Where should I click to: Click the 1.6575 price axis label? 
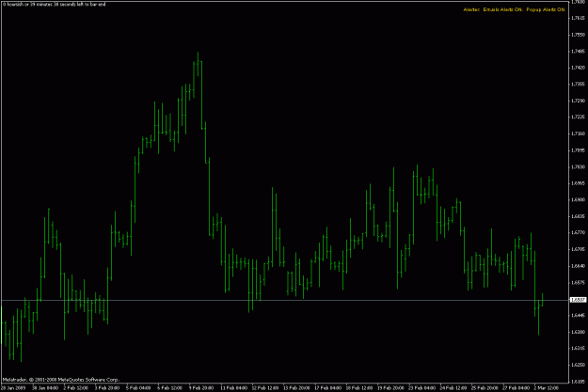579,282
